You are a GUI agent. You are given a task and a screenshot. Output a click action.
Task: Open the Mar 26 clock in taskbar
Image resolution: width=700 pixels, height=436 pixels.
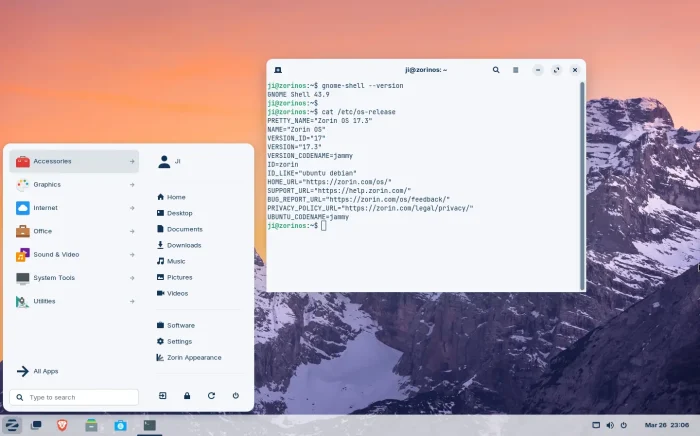(667, 425)
